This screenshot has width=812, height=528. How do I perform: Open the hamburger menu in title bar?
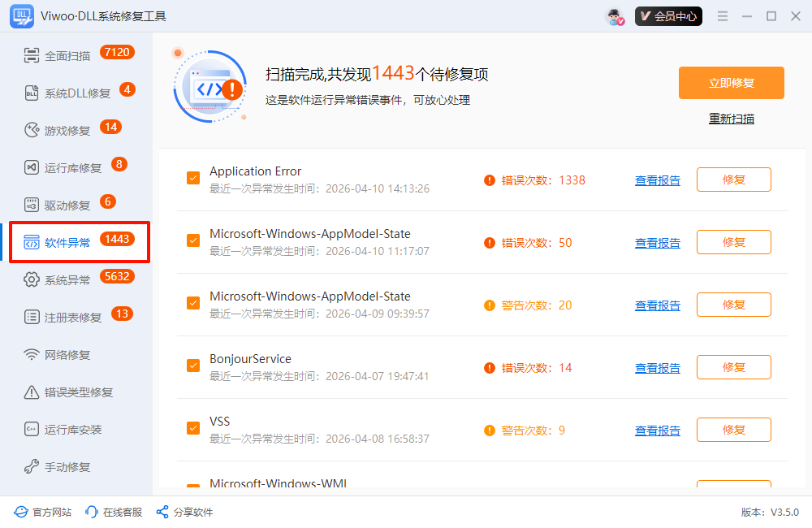[x=723, y=16]
